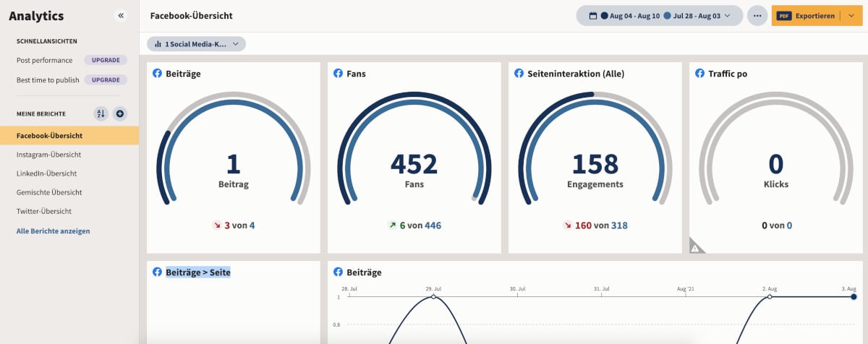Image resolution: width=868 pixels, height=344 pixels.
Task: Click the Facebook icon on Seiteninteraktion card
Action: coord(519,74)
